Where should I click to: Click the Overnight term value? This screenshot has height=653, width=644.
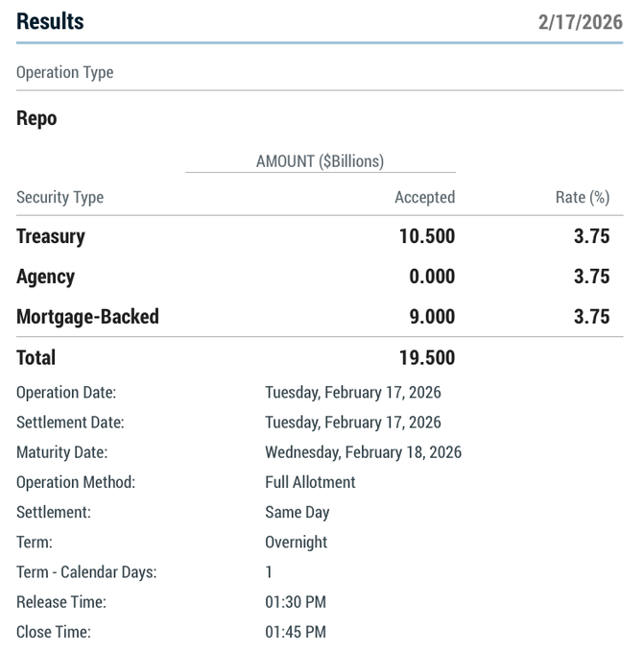(x=296, y=543)
